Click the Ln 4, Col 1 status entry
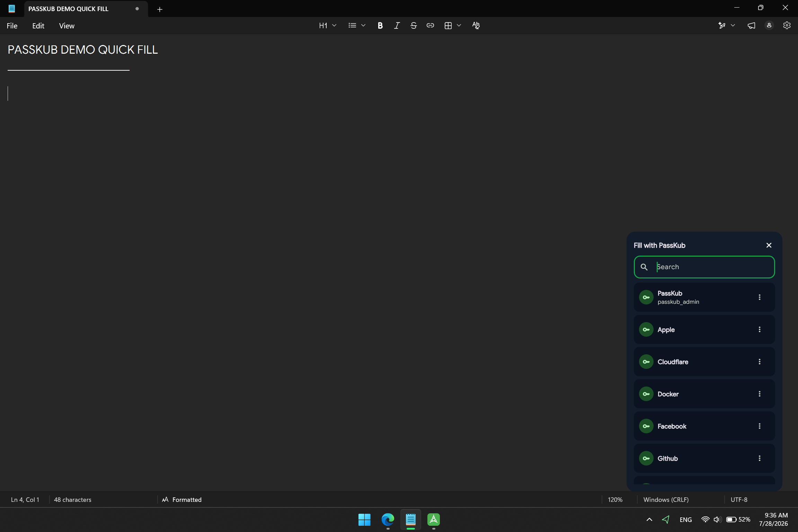The image size is (798, 532). coord(25,500)
